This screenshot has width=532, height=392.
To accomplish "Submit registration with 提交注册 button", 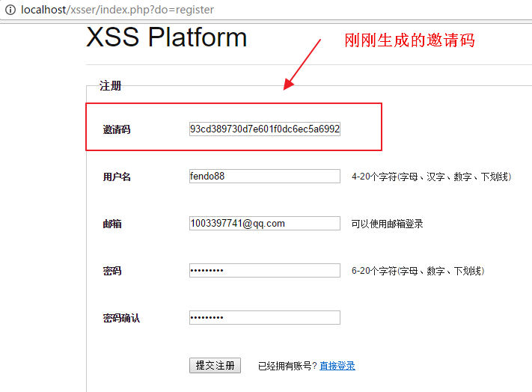I will [215, 366].
